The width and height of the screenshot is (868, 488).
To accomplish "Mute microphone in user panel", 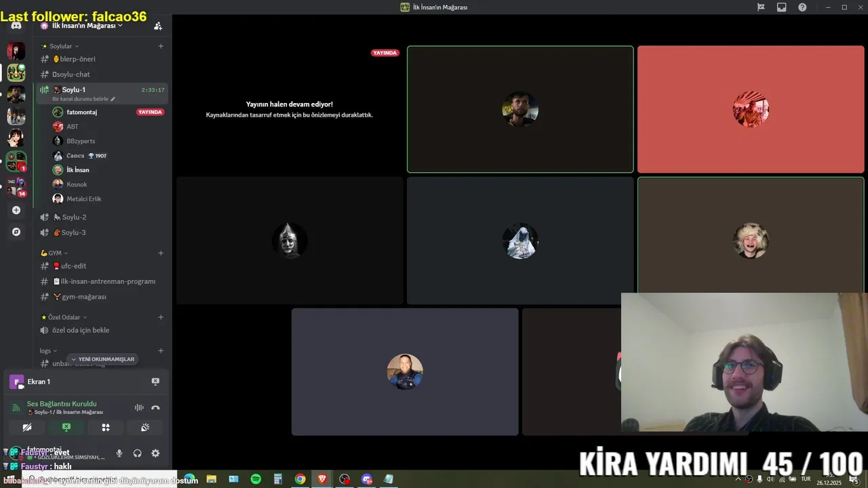I will [119, 453].
